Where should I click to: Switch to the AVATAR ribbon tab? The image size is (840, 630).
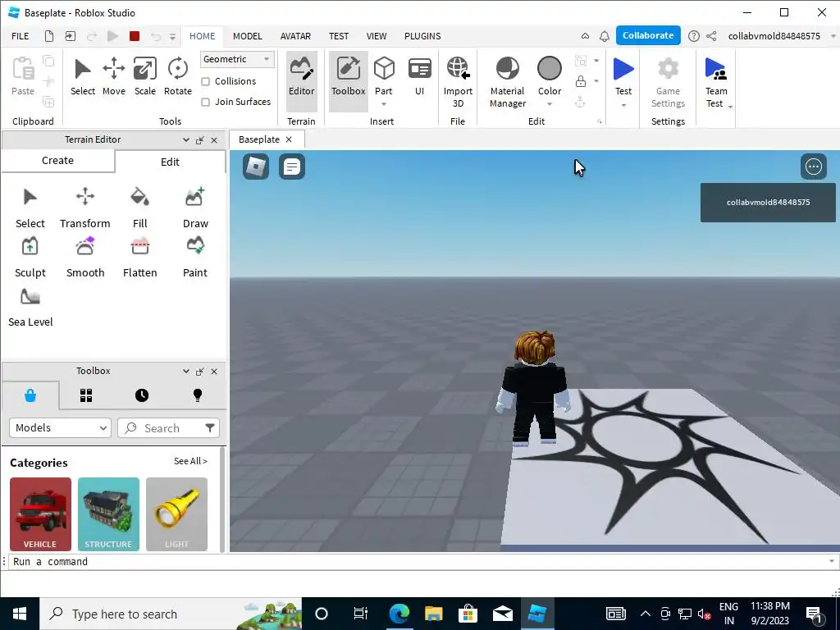point(295,36)
